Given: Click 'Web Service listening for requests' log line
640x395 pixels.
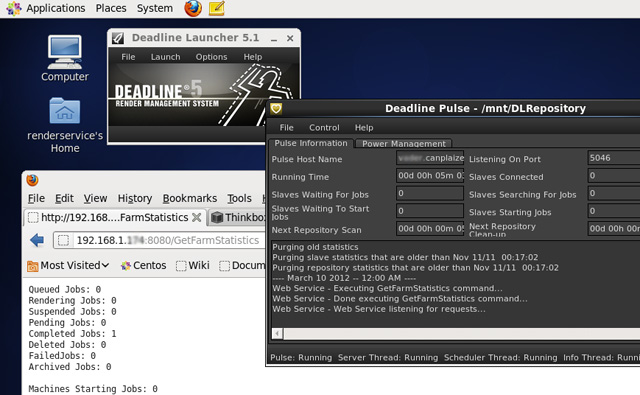Looking at the screenshot, I should [x=379, y=309].
